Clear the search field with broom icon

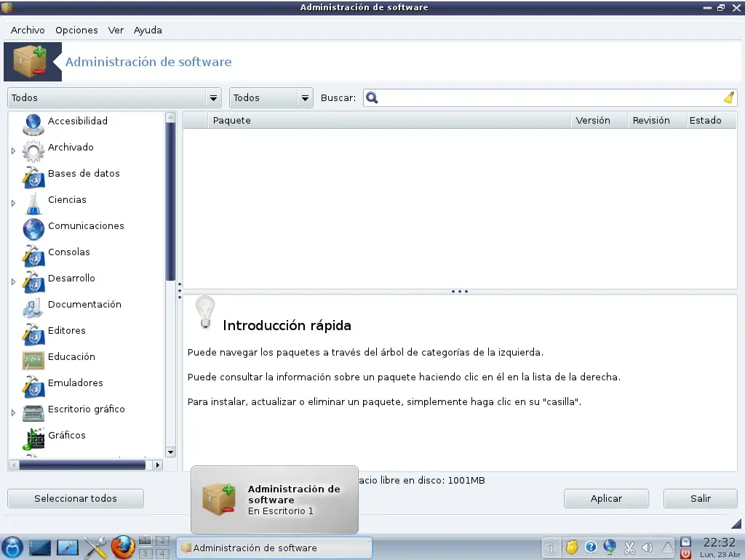(729, 98)
